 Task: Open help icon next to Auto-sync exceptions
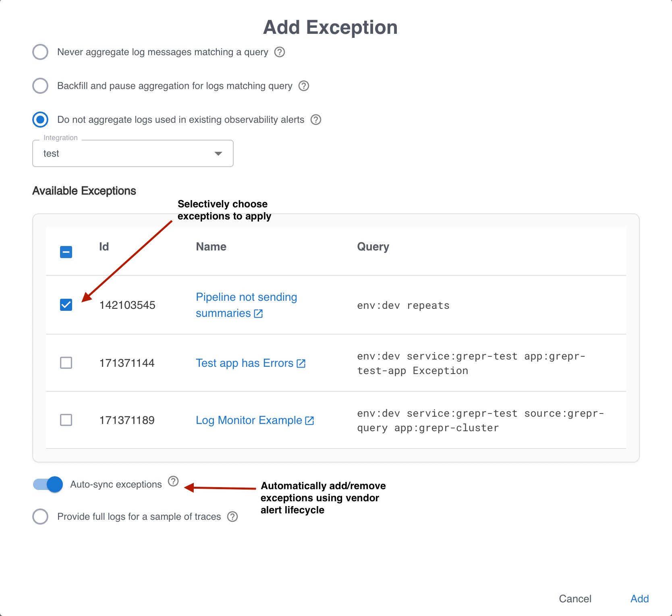pos(173,481)
